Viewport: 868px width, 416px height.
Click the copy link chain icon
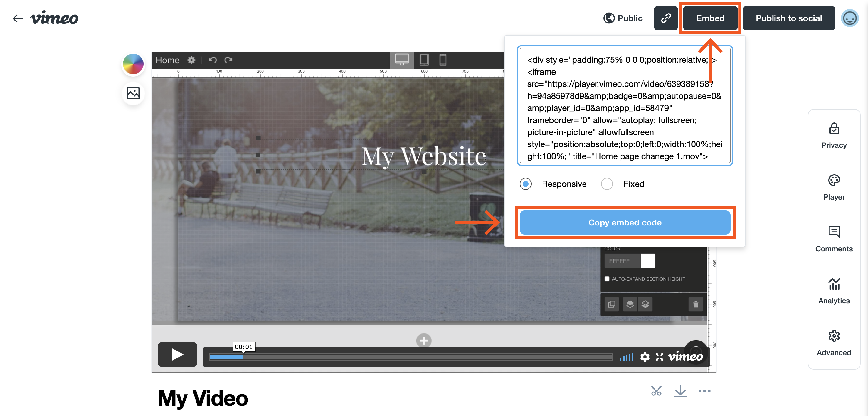pos(665,18)
